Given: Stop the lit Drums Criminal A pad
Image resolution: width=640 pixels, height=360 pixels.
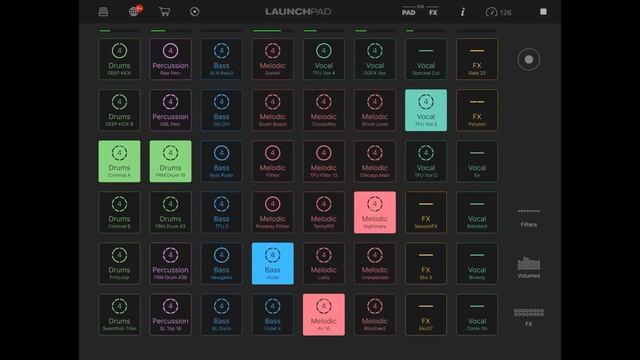Looking at the screenshot, I should tap(119, 161).
